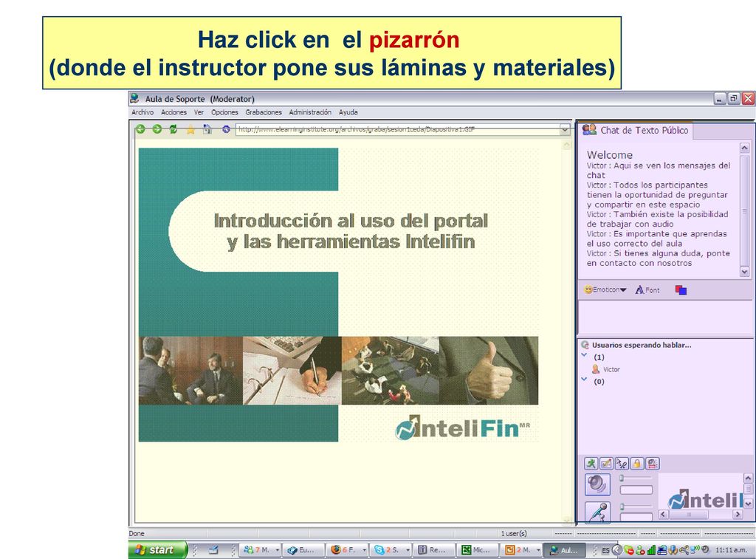
Task: Click the 'Done' status bar text
Action: click(x=137, y=533)
